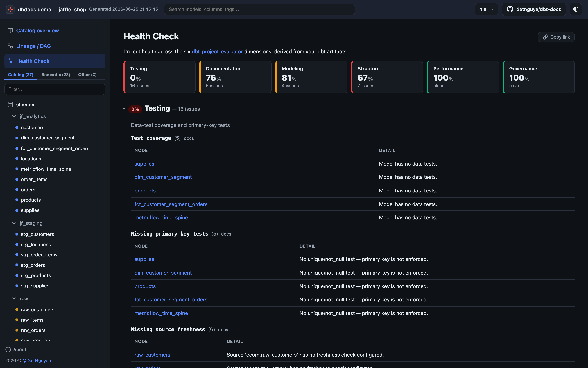Click the sidebar Filter input field
Screen dimensions: 588x368
click(x=55, y=89)
